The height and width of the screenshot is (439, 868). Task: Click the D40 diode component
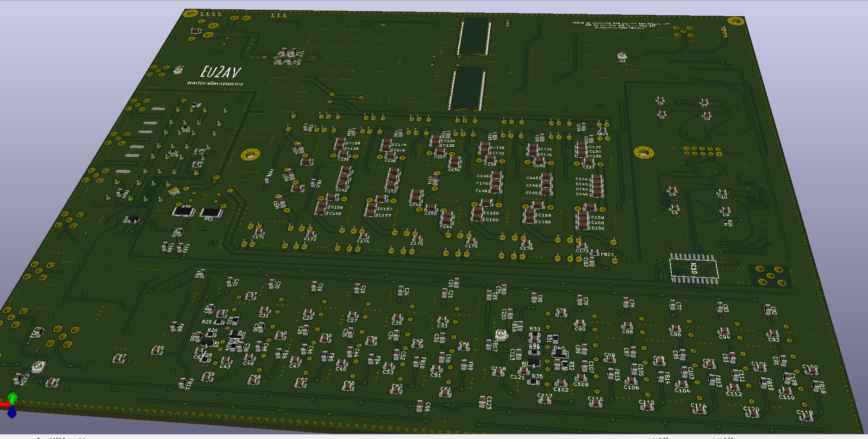point(559,353)
